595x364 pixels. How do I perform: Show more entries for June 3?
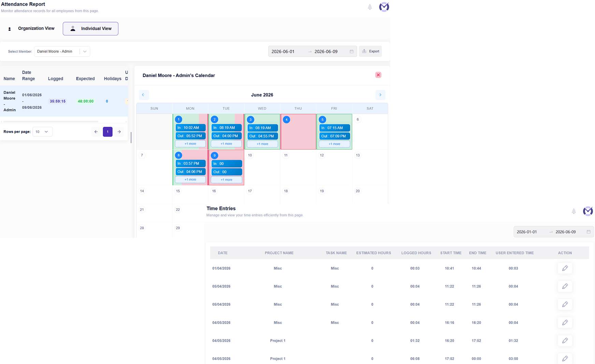tap(262, 144)
